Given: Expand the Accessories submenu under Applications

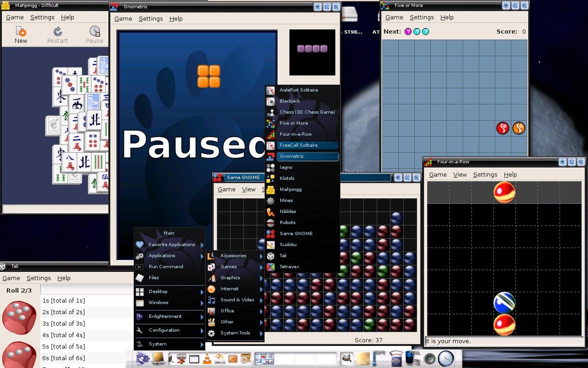Looking at the screenshot, I should pyautogui.click(x=235, y=255).
